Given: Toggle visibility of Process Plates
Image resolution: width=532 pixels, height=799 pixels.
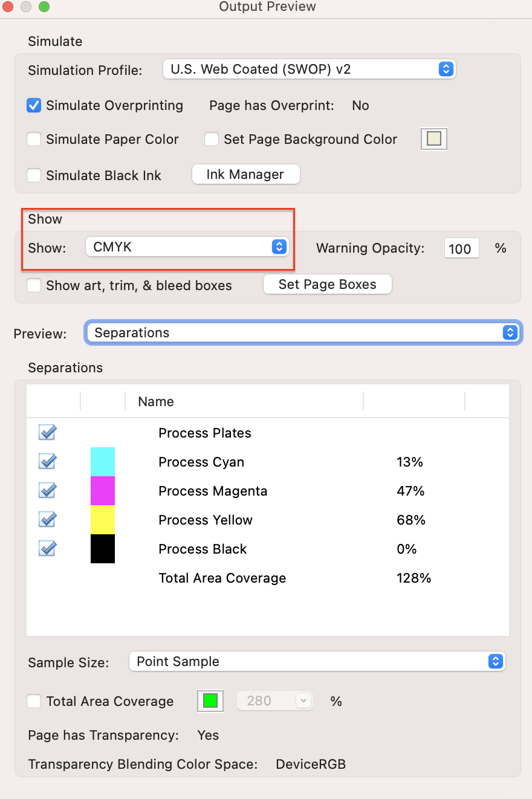Looking at the screenshot, I should click(x=47, y=433).
